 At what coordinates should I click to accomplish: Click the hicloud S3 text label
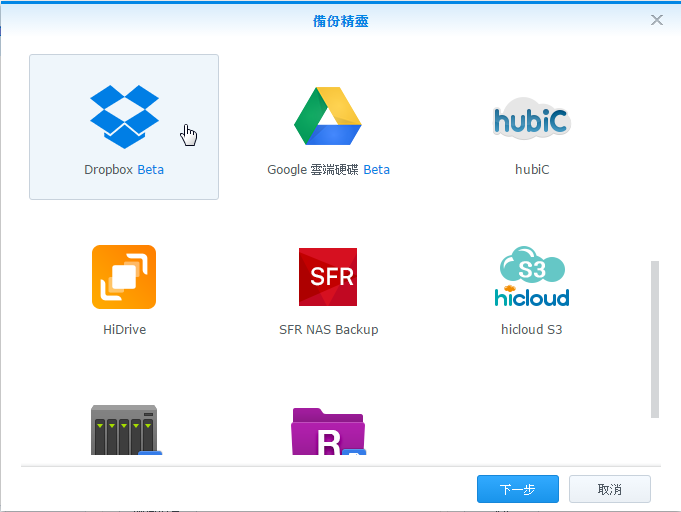(532, 330)
